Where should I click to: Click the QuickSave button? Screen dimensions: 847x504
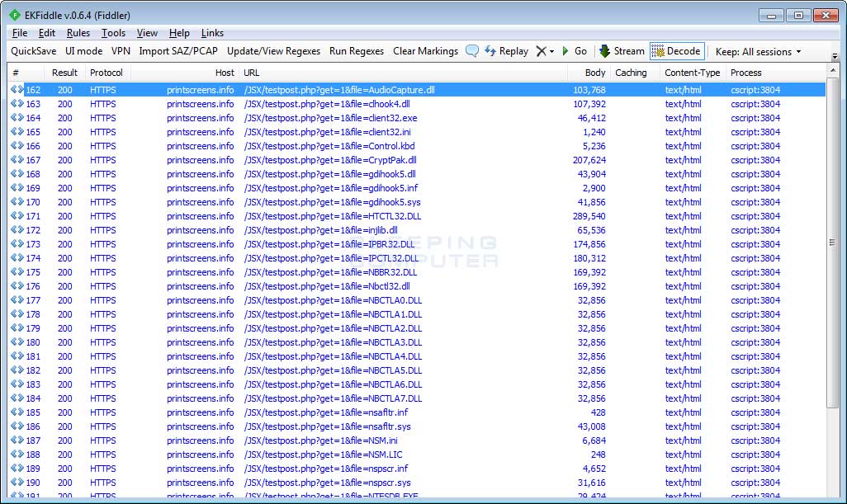coord(34,51)
